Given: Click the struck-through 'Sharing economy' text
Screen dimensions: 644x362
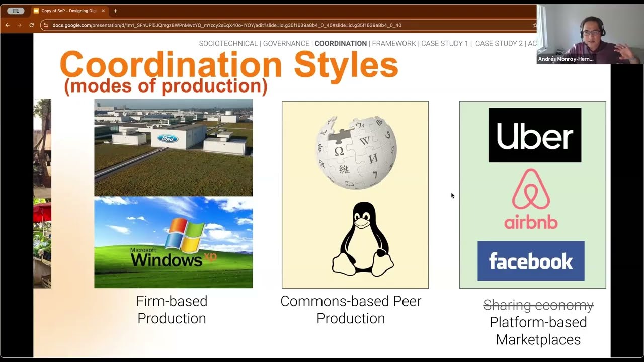Looking at the screenshot, I should [x=538, y=305].
